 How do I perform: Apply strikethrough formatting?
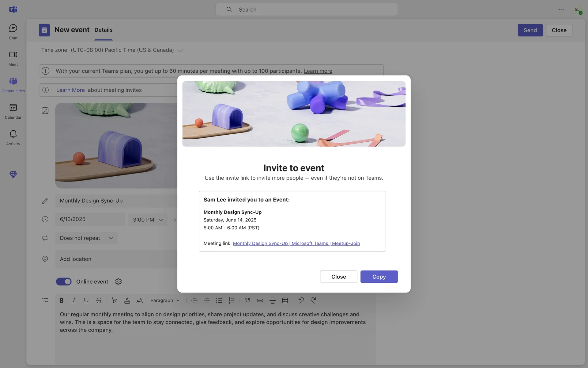pyautogui.click(x=99, y=301)
